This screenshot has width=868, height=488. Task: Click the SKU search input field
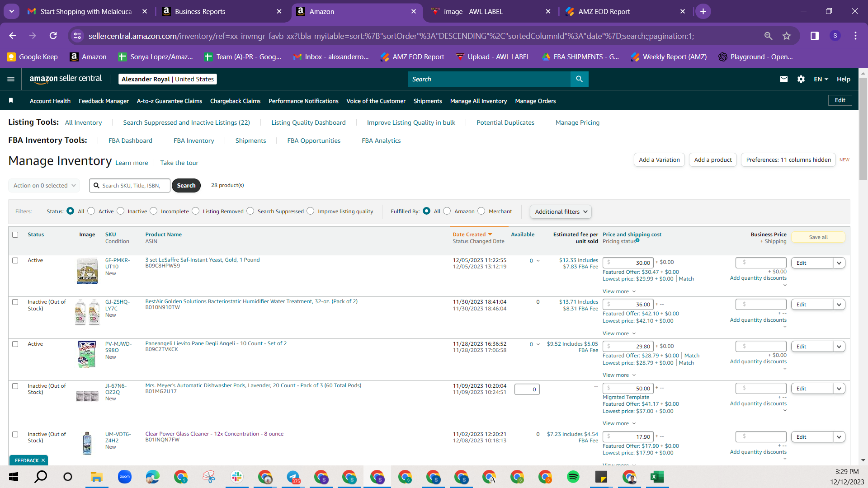(130, 186)
